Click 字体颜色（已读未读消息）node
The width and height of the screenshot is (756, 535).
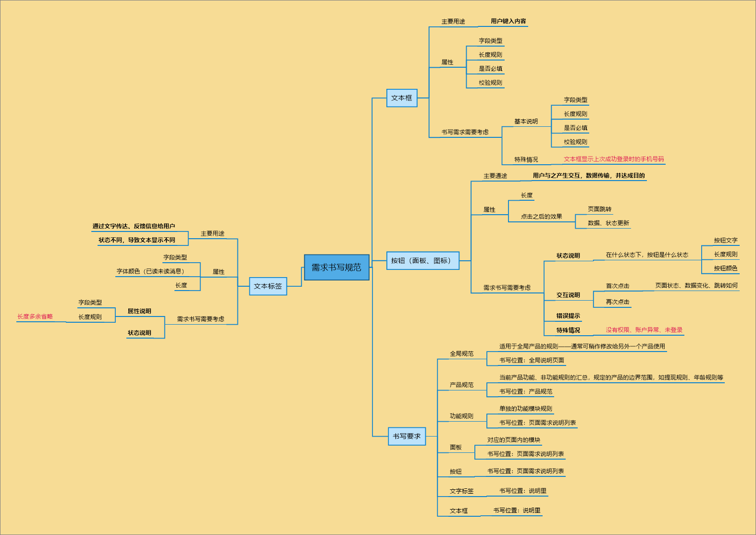click(151, 271)
